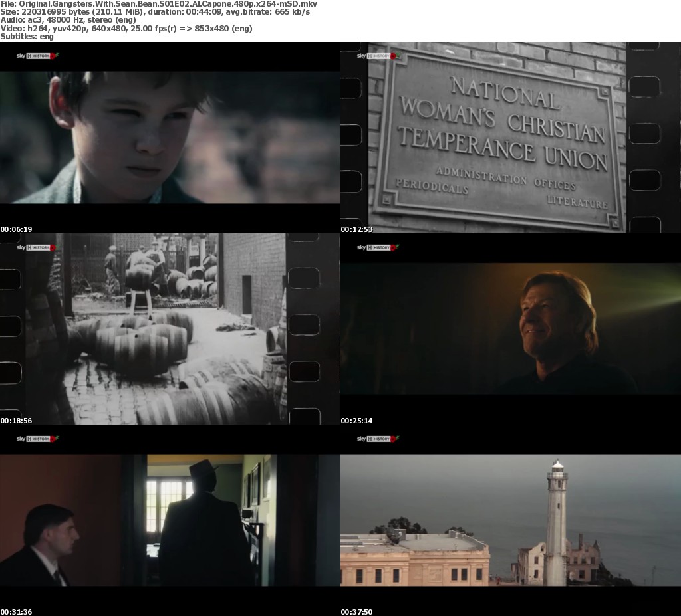Click the Sky History logo on plaque frame
This screenshot has height=616, width=681.
point(377,56)
